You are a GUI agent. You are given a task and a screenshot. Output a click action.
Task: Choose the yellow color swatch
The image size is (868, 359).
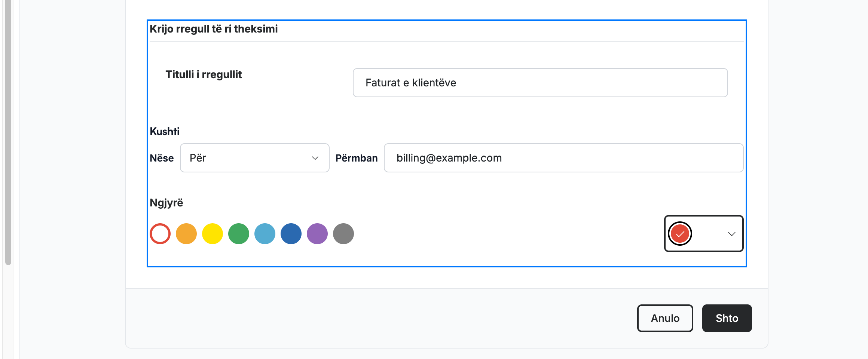[213, 234]
